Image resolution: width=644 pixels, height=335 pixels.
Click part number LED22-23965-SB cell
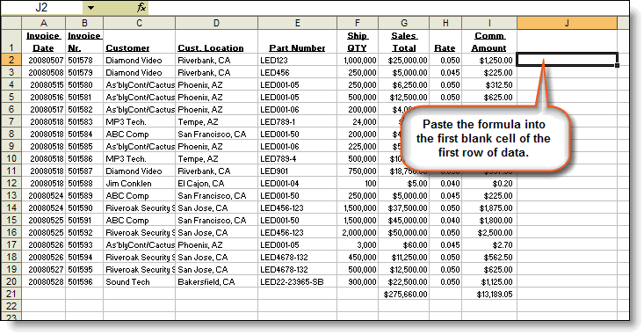[x=297, y=282]
